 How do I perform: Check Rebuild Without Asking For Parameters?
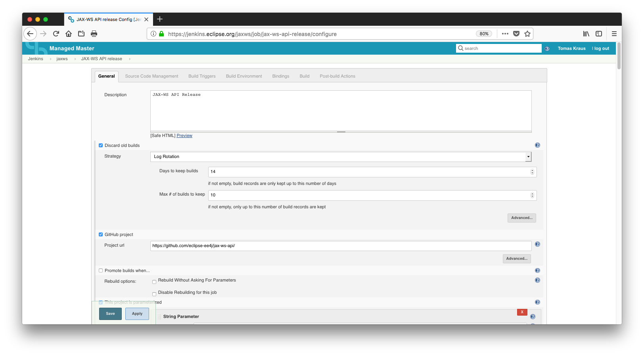pyautogui.click(x=154, y=282)
